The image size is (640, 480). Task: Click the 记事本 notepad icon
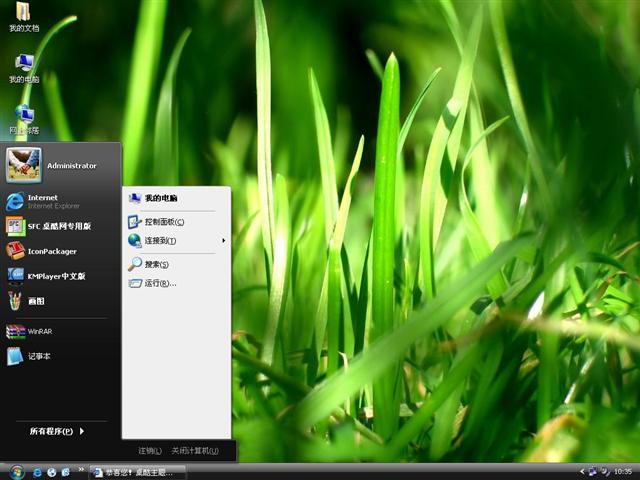click(x=15, y=356)
